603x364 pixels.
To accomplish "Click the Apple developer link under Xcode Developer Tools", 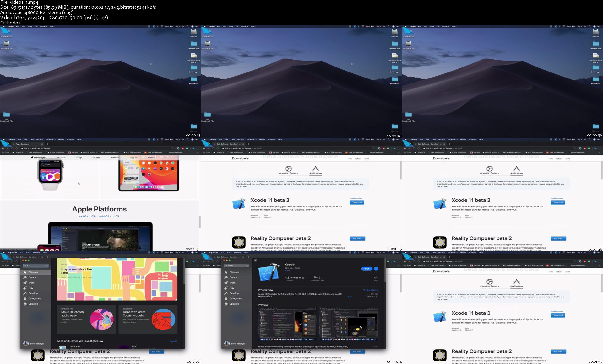I will point(287,270).
